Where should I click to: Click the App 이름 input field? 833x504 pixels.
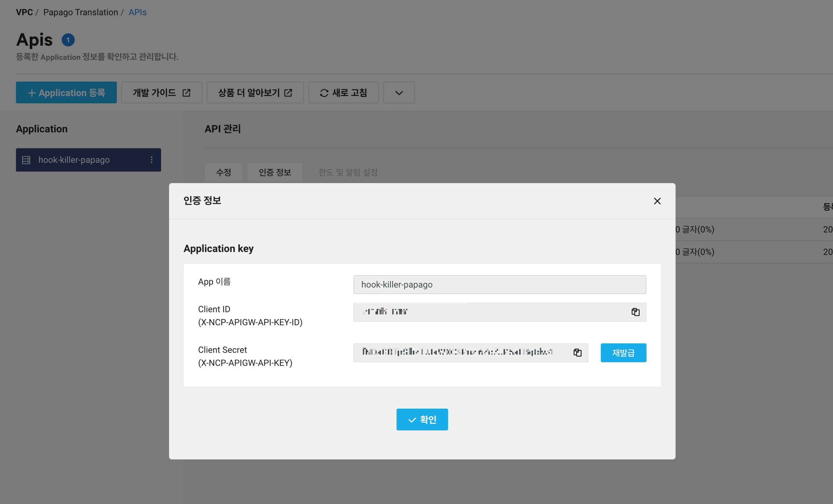tap(500, 285)
